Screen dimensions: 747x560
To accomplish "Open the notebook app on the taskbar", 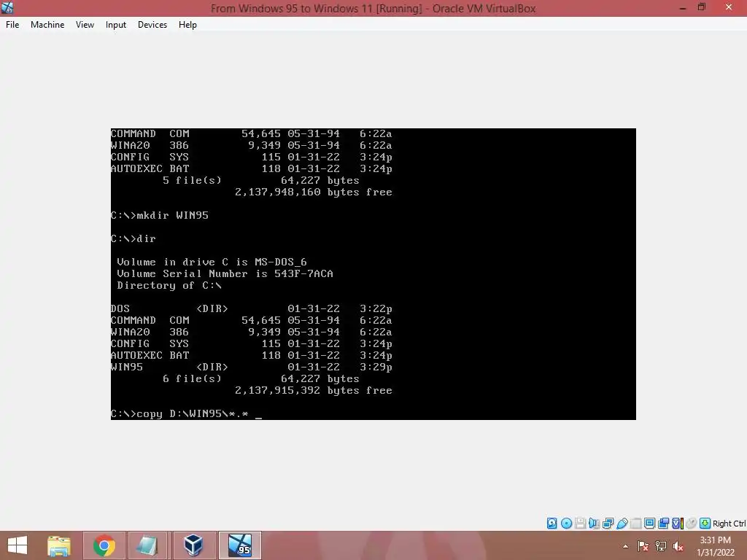I will pos(147,545).
